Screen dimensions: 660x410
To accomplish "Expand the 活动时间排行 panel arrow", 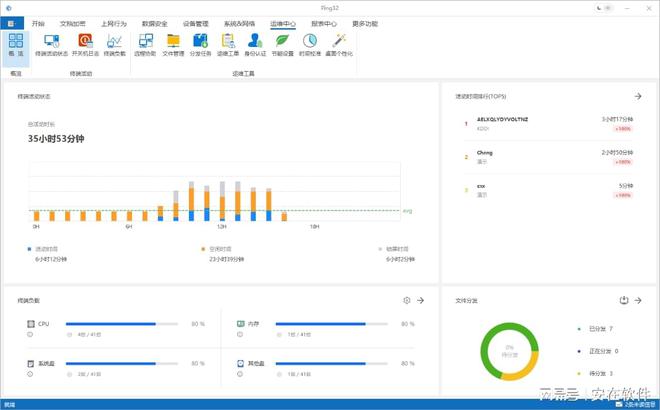I will coord(638,97).
